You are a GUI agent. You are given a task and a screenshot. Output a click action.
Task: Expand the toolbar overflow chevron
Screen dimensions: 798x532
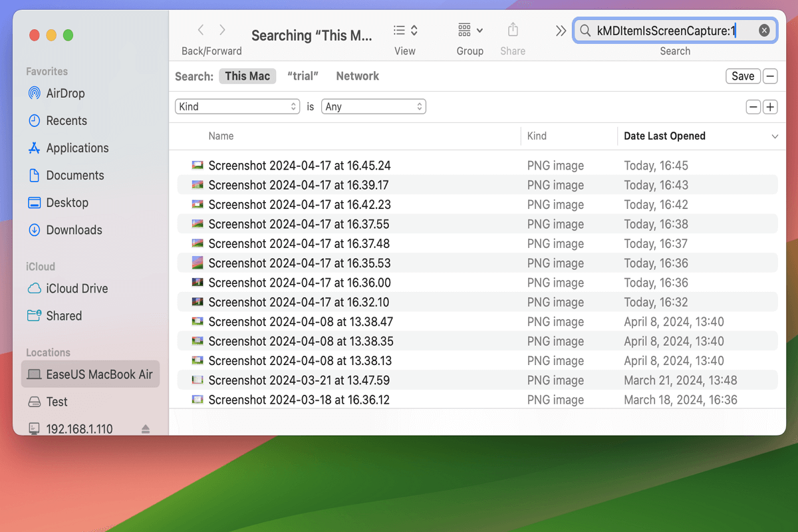(x=561, y=30)
